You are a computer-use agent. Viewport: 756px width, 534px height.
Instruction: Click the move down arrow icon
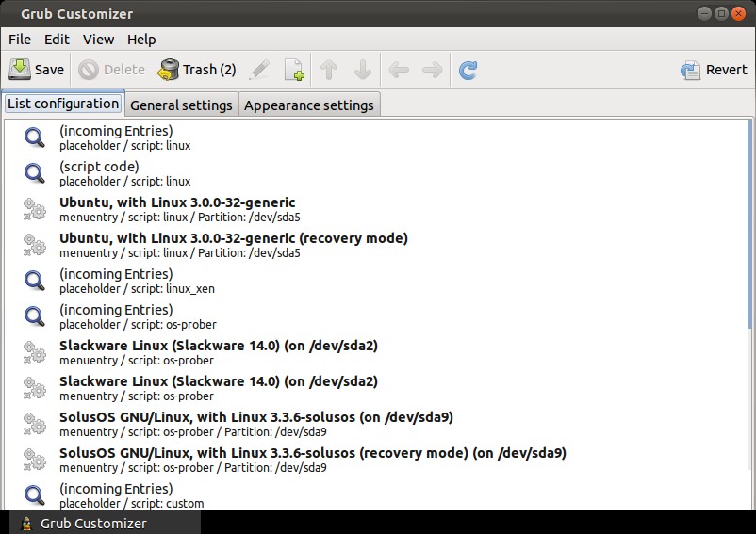tap(362, 70)
